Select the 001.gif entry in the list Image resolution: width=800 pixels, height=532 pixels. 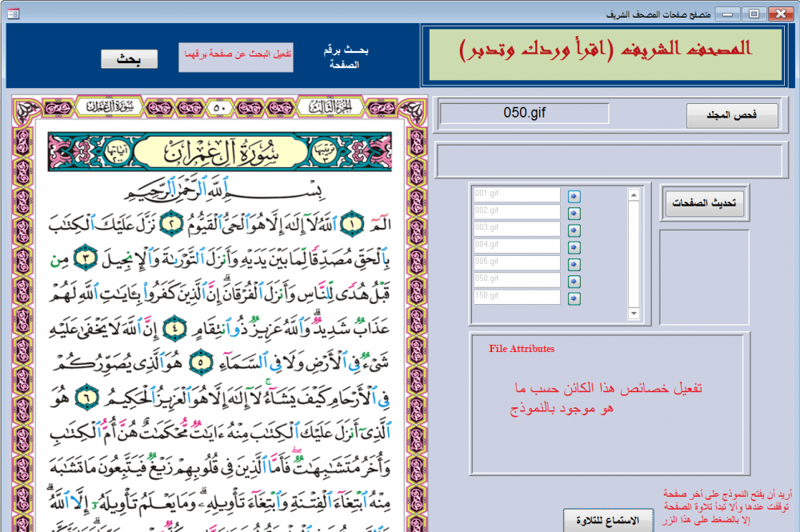click(x=517, y=194)
